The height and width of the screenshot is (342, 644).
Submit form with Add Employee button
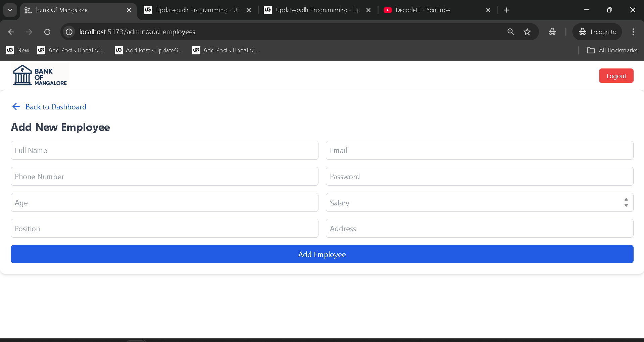pos(322,254)
